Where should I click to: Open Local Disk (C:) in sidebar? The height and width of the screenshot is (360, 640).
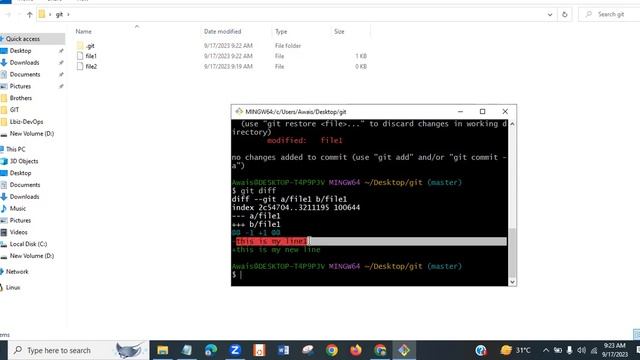tap(28, 244)
